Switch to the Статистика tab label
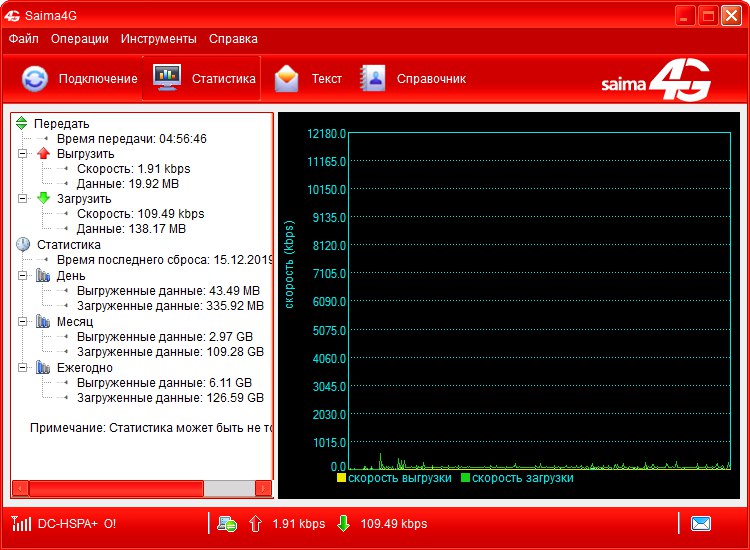750x550 pixels. click(223, 78)
